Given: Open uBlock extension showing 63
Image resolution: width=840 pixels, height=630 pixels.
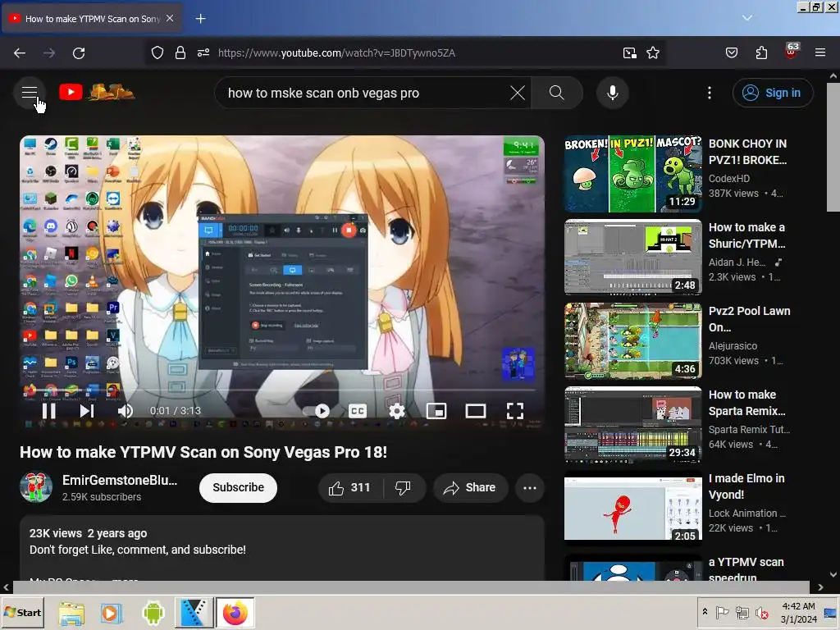Looking at the screenshot, I should 792,52.
